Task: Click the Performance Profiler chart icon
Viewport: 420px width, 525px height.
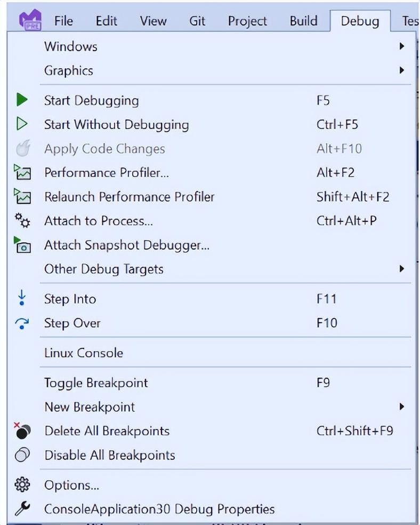Action: tap(22, 172)
